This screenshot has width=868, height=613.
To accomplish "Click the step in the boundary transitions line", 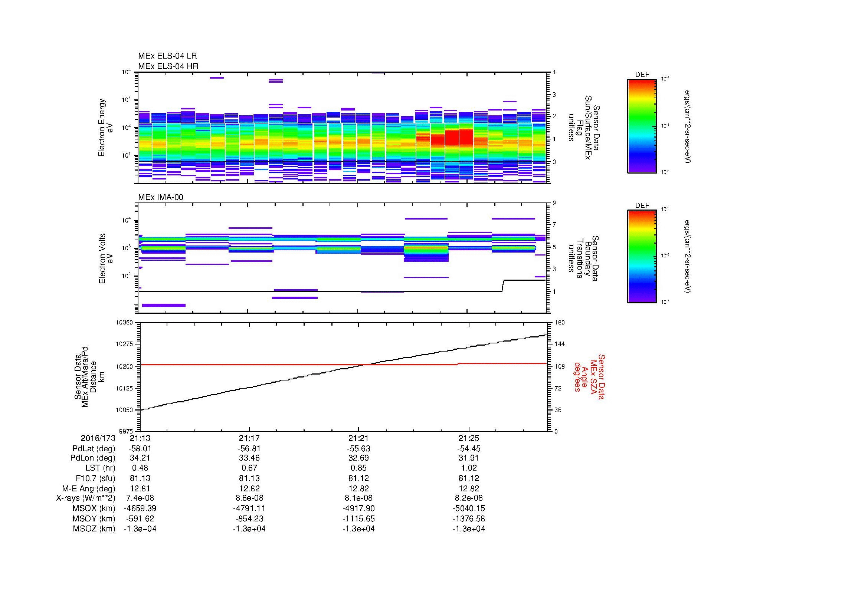I will click(x=503, y=286).
